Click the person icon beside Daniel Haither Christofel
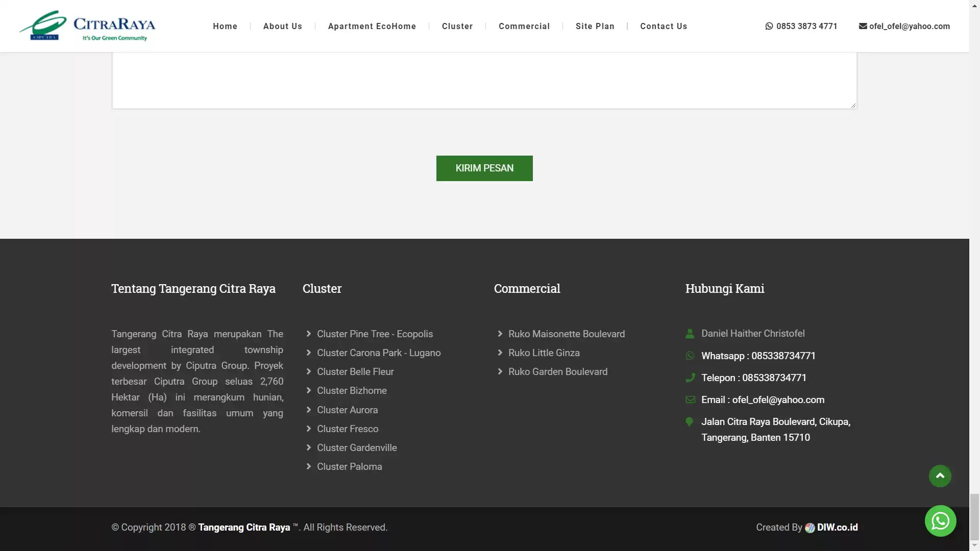Screen dimensions: 980x551 click(690, 334)
